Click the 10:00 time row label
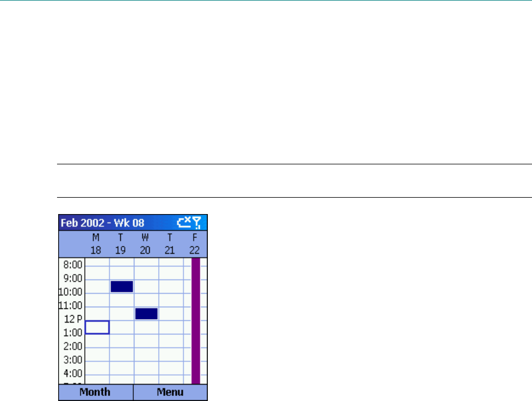The image size is (532, 401). point(71,292)
